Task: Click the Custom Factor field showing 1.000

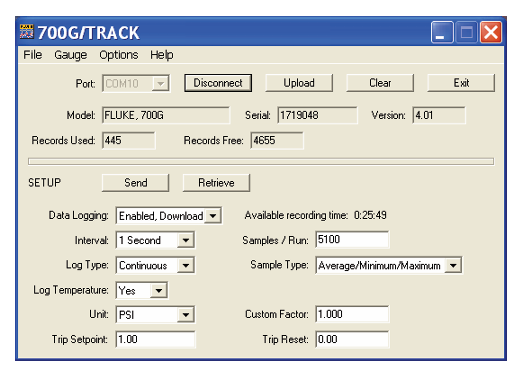Action: (352, 314)
